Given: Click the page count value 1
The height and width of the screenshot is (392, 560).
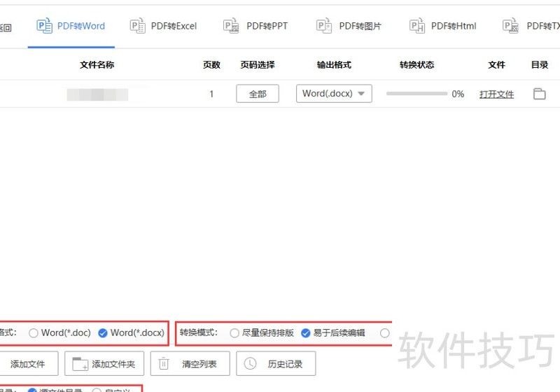Looking at the screenshot, I should tap(211, 94).
